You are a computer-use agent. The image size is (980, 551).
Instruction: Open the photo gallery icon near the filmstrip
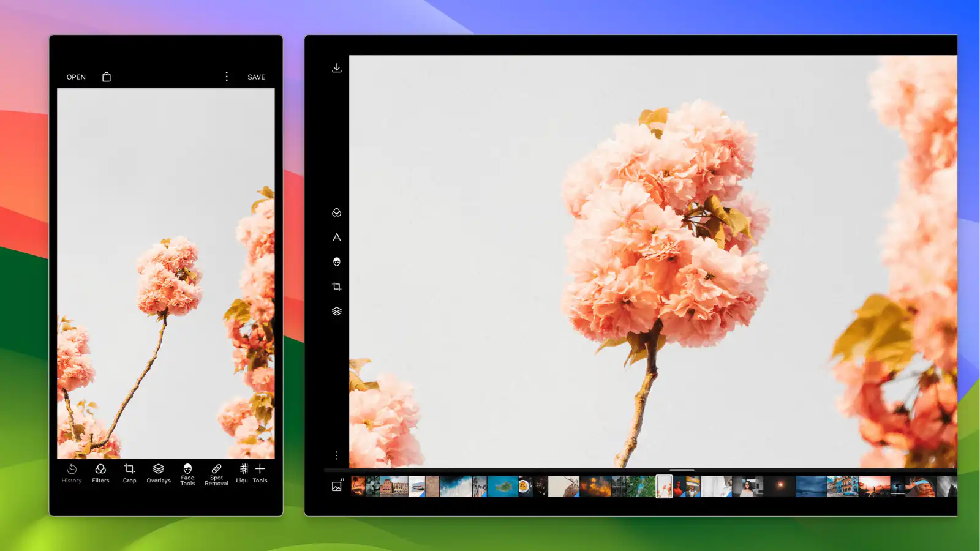pos(336,485)
